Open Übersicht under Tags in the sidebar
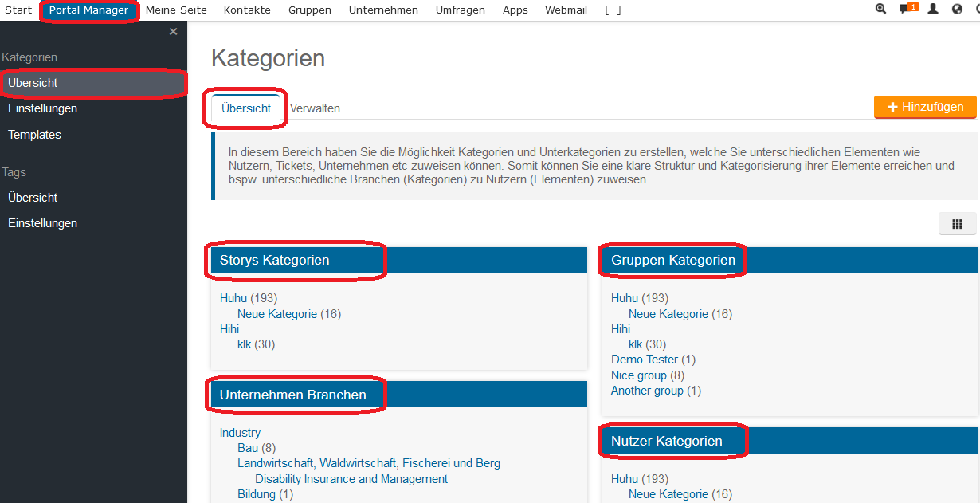Viewport: 980px width, 503px height. pyautogui.click(x=33, y=198)
